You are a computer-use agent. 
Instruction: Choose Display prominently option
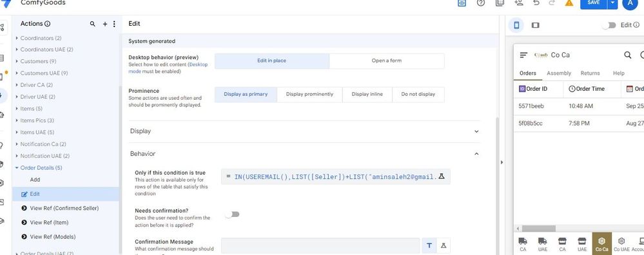(309, 94)
